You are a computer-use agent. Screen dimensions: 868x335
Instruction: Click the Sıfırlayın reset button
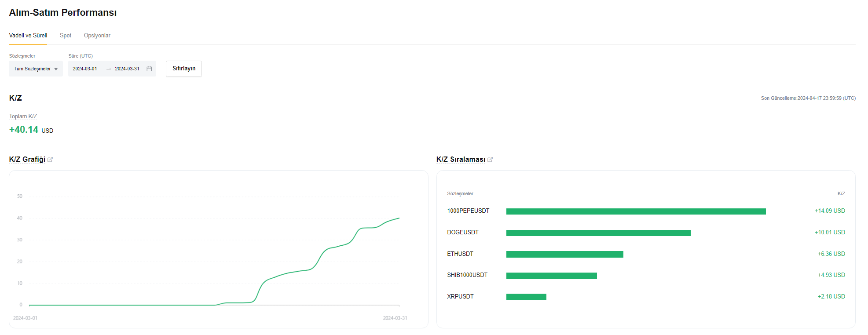click(184, 69)
